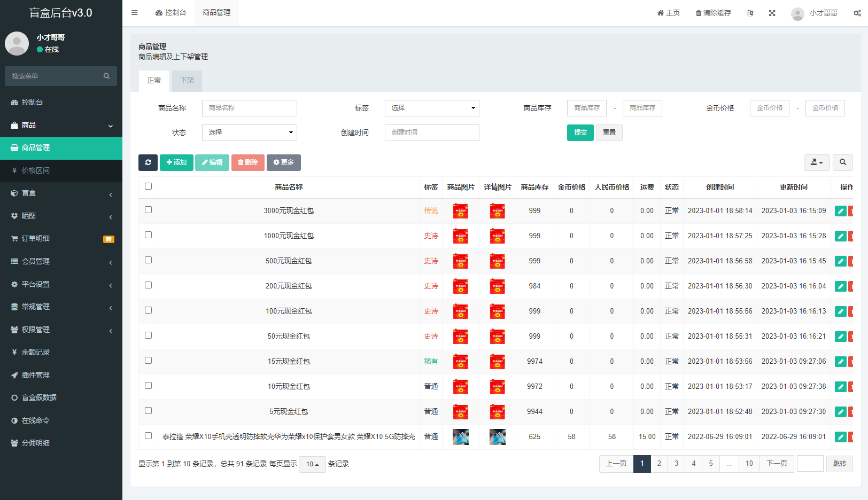Switch to the 正常 tab

pyautogui.click(x=154, y=81)
